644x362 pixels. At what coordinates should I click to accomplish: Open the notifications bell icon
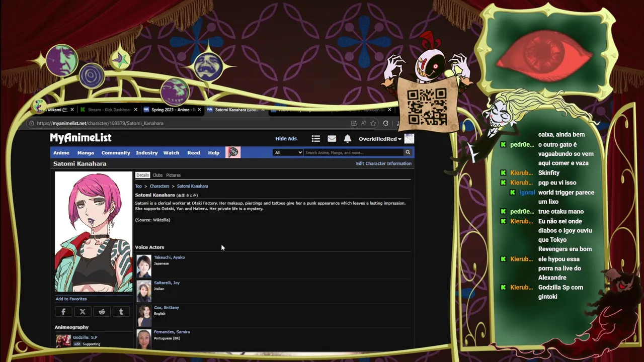click(347, 139)
